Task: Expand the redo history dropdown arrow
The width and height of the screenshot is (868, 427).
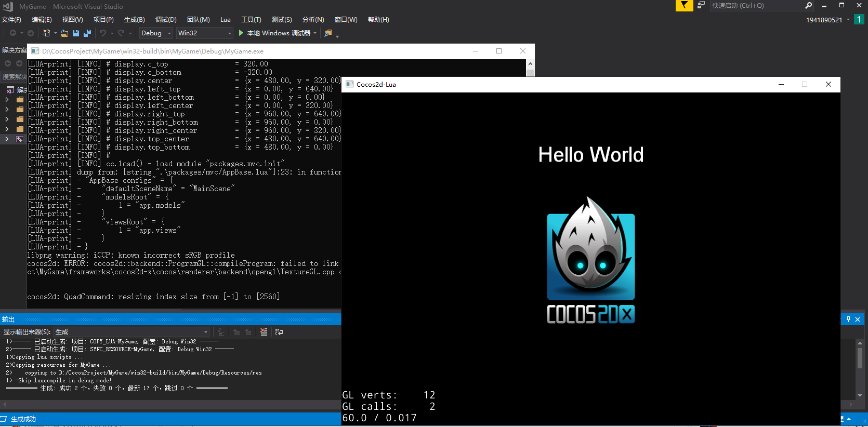Action: tap(130, 33)
